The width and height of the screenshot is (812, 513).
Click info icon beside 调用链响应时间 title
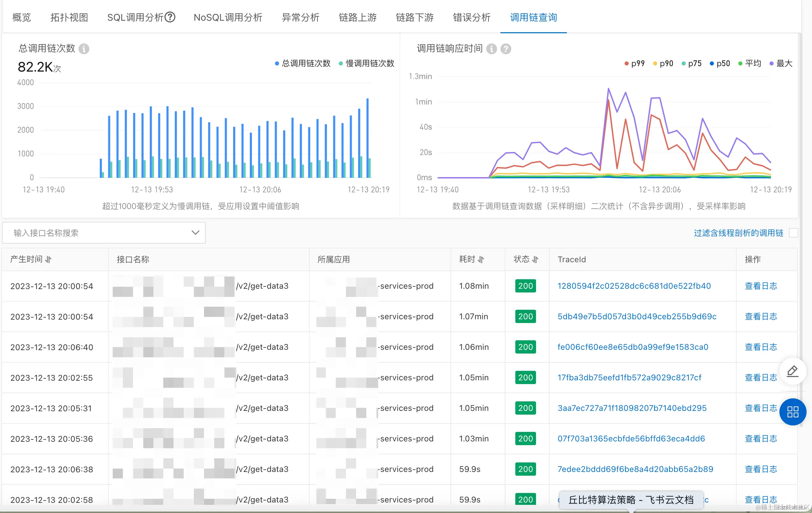(x=491, y=49)
